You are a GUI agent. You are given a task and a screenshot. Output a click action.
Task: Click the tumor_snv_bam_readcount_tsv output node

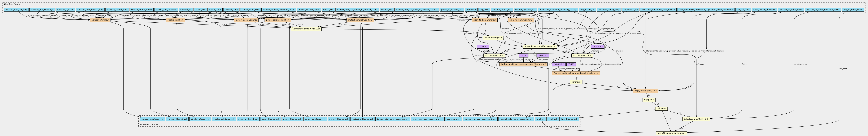[x=427, y=119]
